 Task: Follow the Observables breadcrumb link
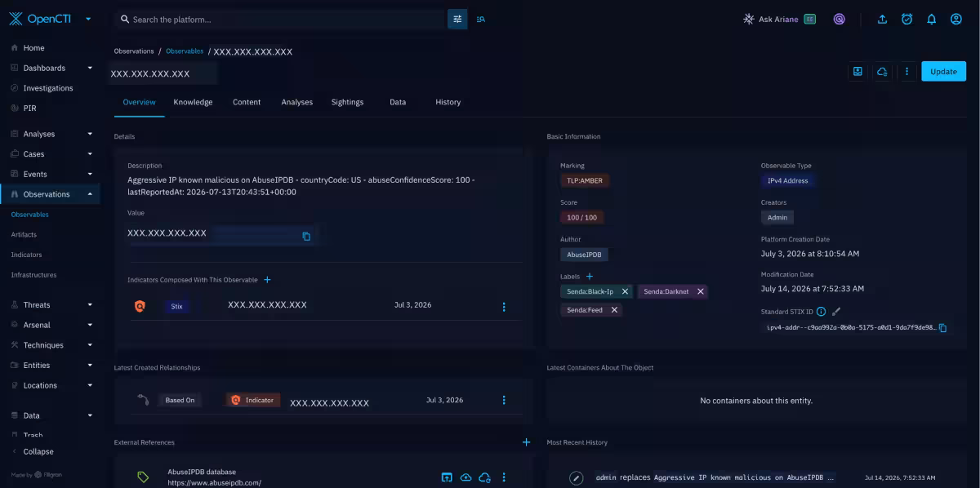185,51
